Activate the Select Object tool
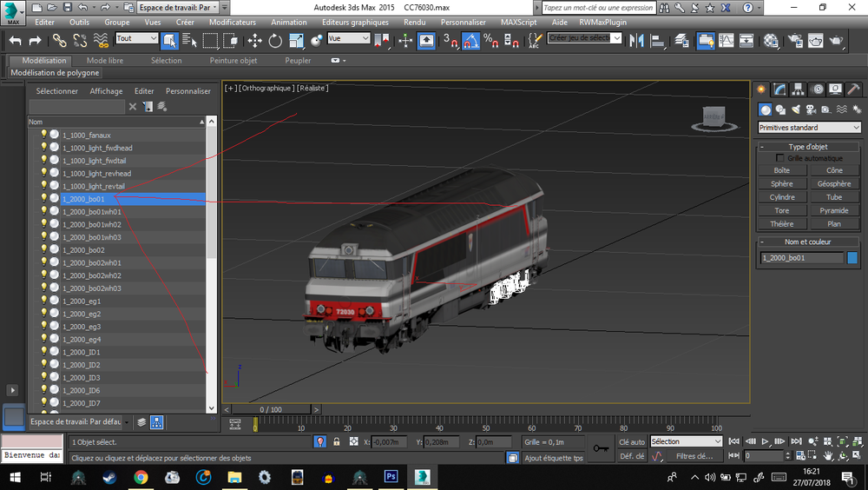The image size is (868, 490). [x=169, y=41]
